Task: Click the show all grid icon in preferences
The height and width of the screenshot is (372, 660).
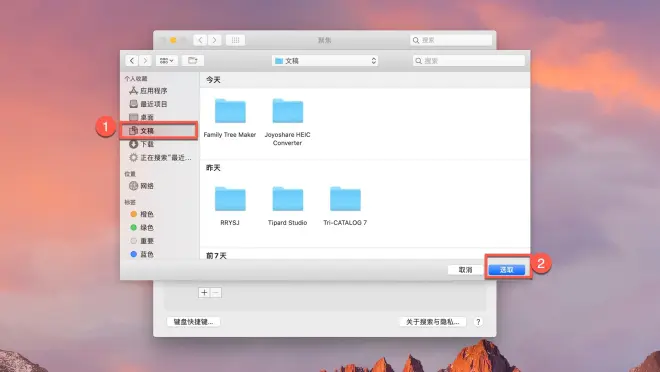Action: [x=236, y=40]
